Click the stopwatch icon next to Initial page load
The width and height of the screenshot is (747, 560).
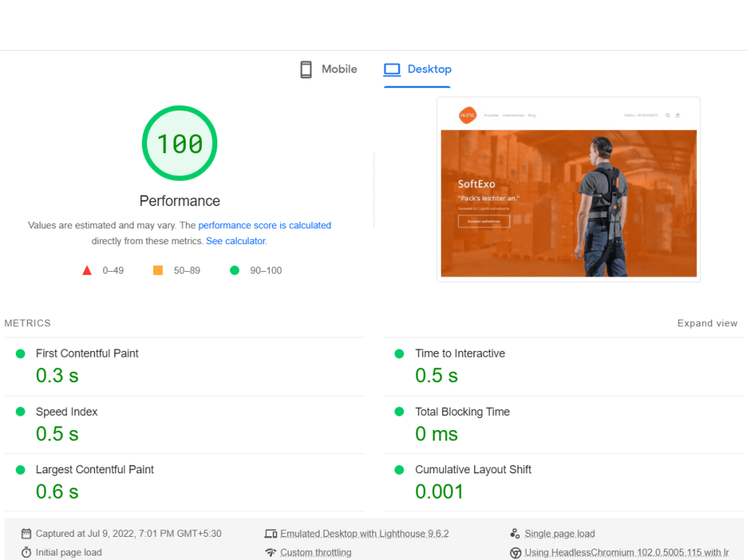(x=27, y=552)
